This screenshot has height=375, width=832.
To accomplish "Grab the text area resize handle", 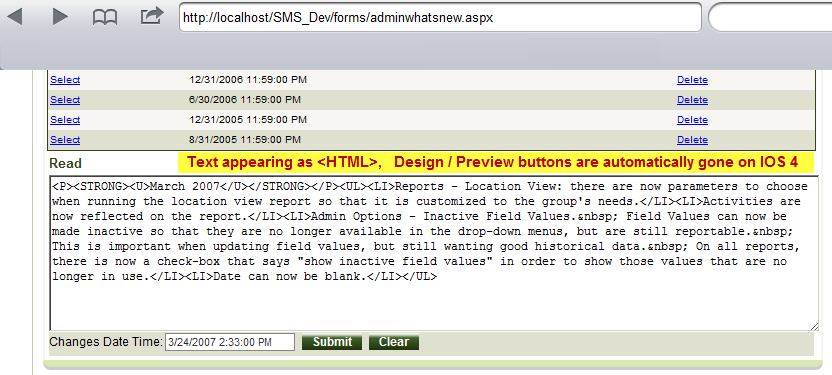I will click(814, 327).
